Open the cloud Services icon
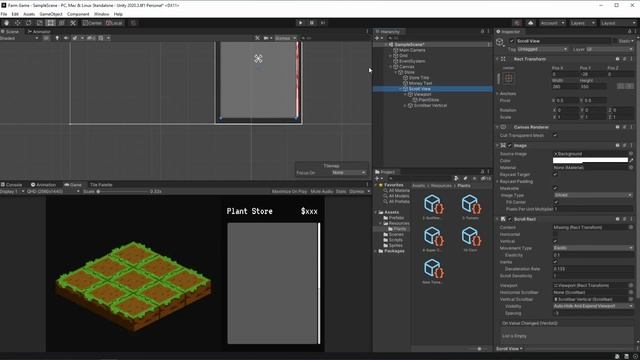This screenshot has height=360, width=640. pos(530,23)
